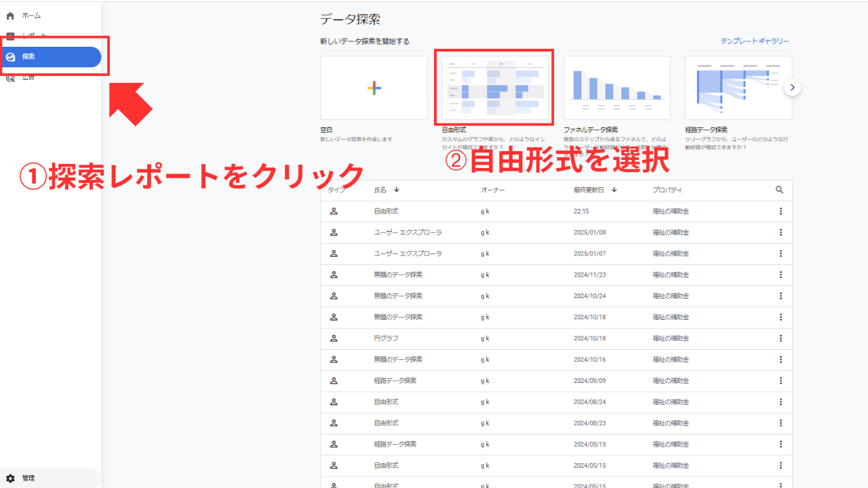Screen dimensions: 868x488
Task: Click 福祉の補助金 property in 円グラフ row
Action: [671, 338]
